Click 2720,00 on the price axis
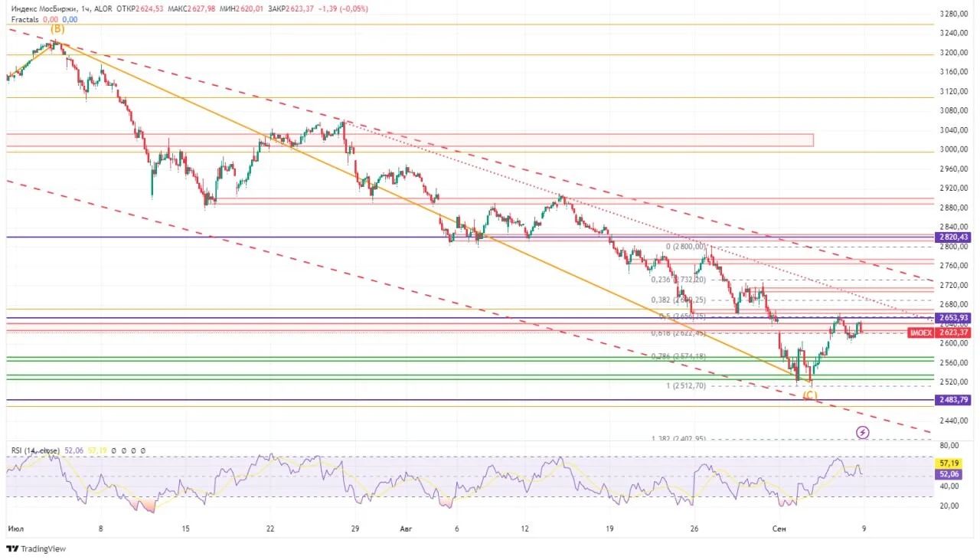The width and height of the screenshot is (980, 560). point(955,285)
